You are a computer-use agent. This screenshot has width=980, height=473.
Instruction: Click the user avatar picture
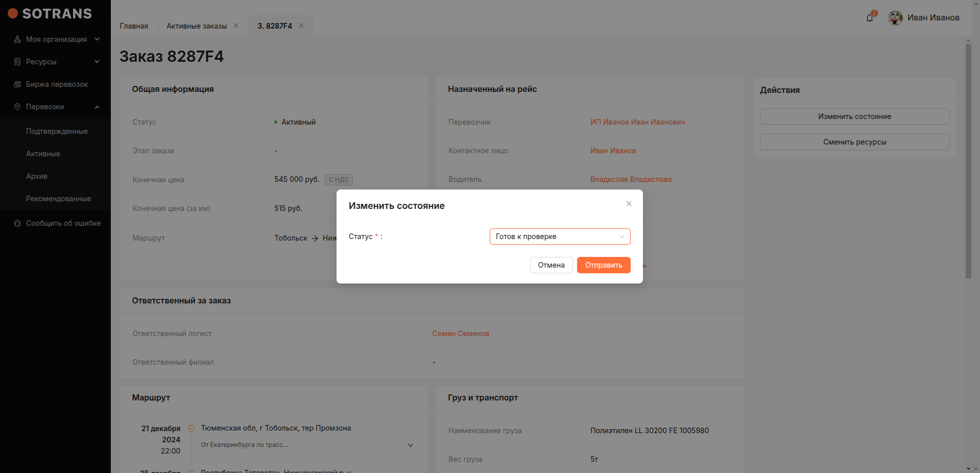pos(895,18)
